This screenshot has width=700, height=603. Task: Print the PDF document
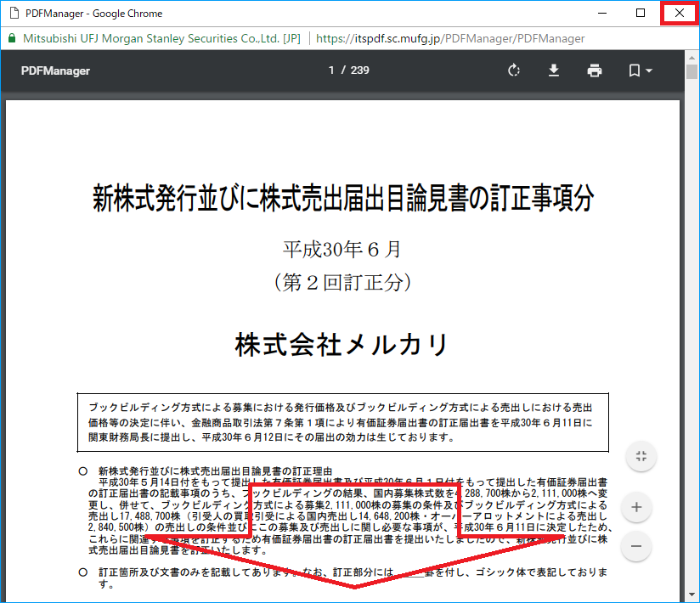pyautogui.click(x=594, y=70)
